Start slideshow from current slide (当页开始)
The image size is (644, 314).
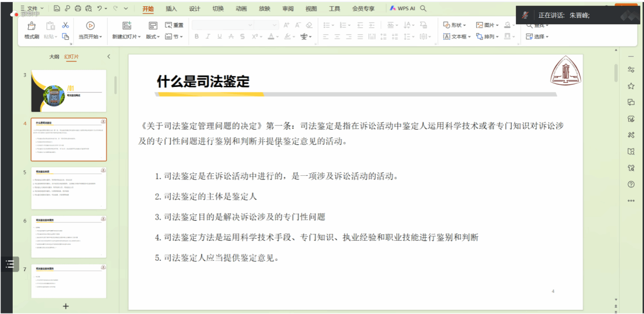pyautogui.click(x=90, y=26)
